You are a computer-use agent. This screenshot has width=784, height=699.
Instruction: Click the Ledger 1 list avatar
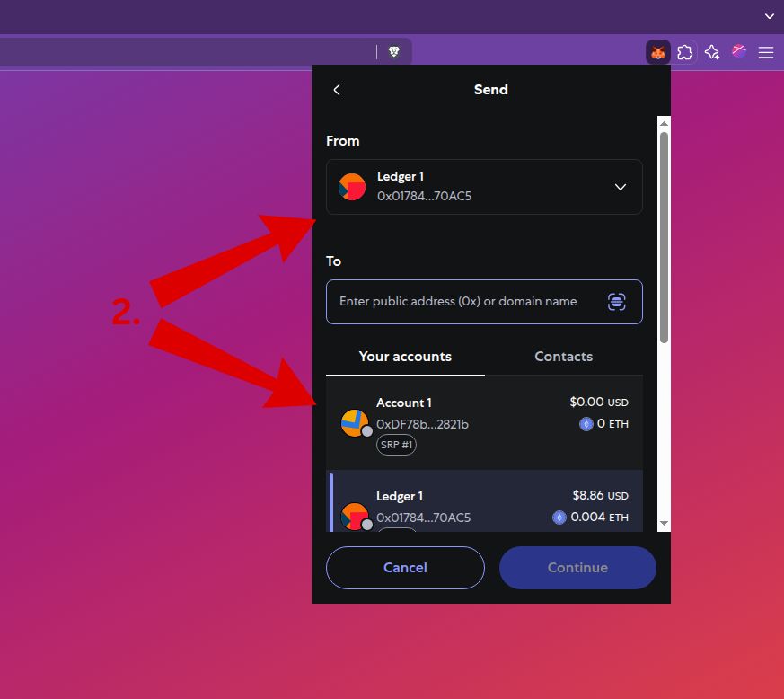355,517
